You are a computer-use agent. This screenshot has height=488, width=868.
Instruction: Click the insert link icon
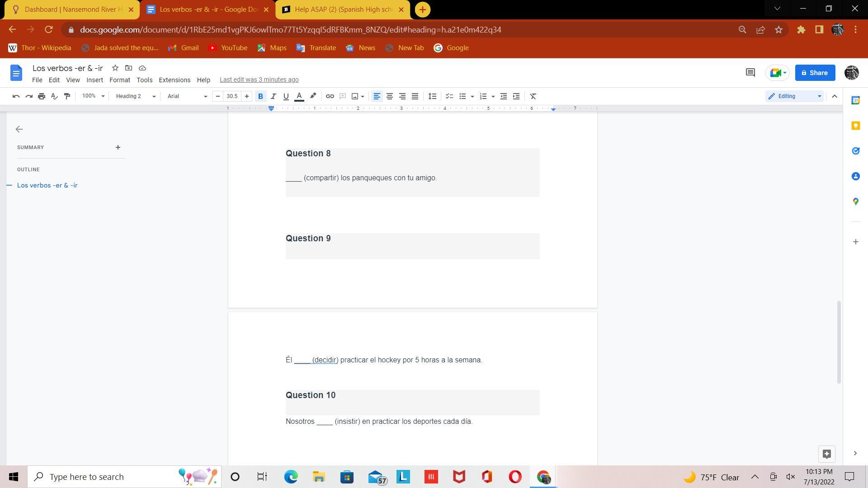point(330,96)
